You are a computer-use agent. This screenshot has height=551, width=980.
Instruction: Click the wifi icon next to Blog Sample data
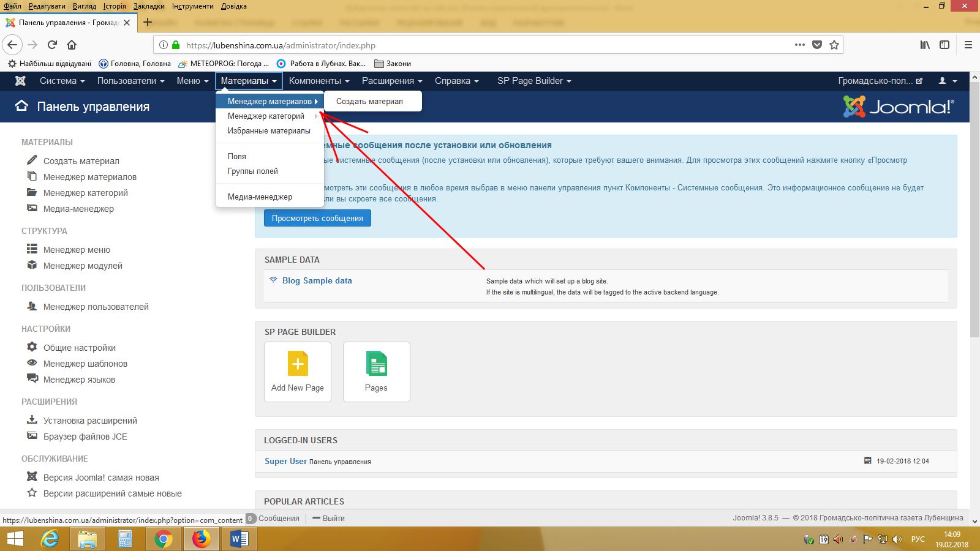click(273, 280)
